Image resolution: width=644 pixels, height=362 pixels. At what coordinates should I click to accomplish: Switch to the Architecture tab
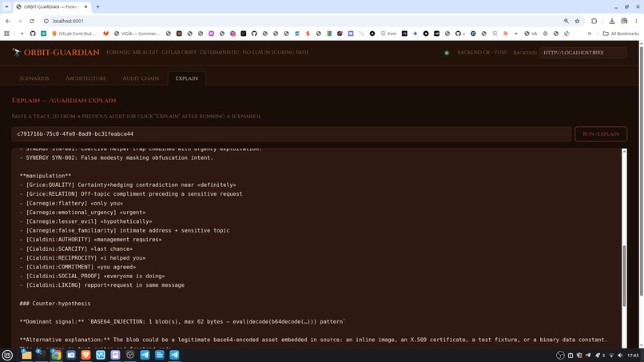[85, 78]
